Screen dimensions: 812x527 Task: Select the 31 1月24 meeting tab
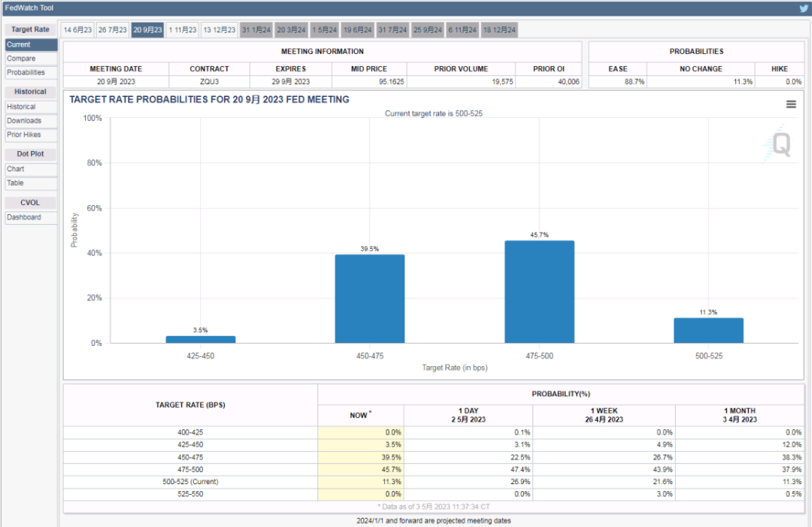pyautogui.click(x=256, y=30)
